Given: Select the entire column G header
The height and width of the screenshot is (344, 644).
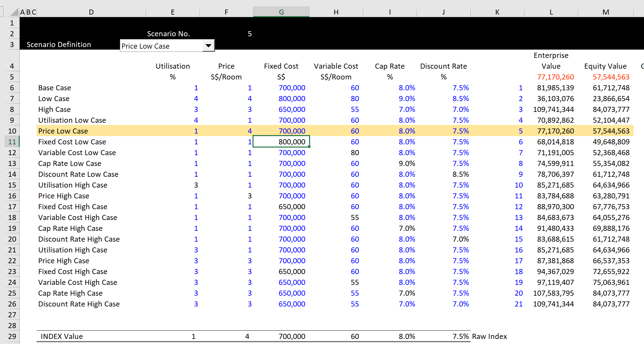Looking at the screenshot, I should pos(281,11).
